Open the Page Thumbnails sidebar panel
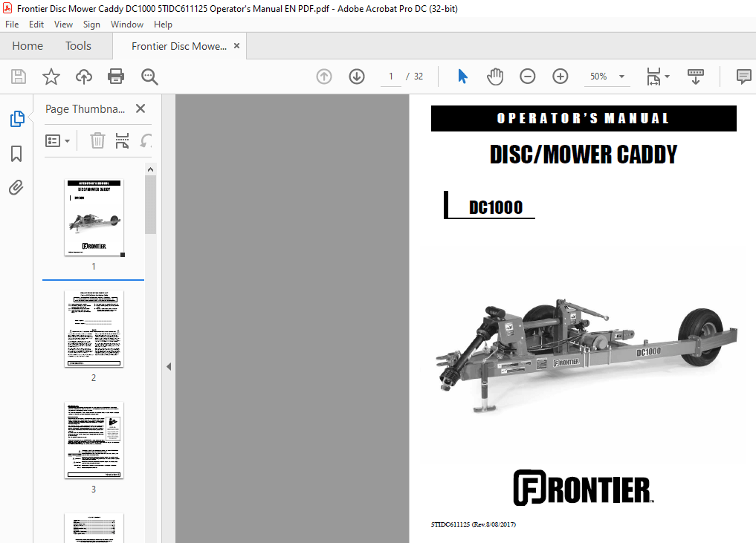This screenshot has width=756, height=543. tap(16, 118)
